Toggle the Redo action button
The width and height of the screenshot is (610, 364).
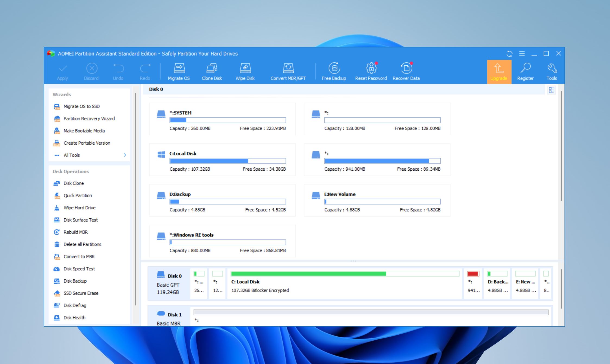[145, 71]
